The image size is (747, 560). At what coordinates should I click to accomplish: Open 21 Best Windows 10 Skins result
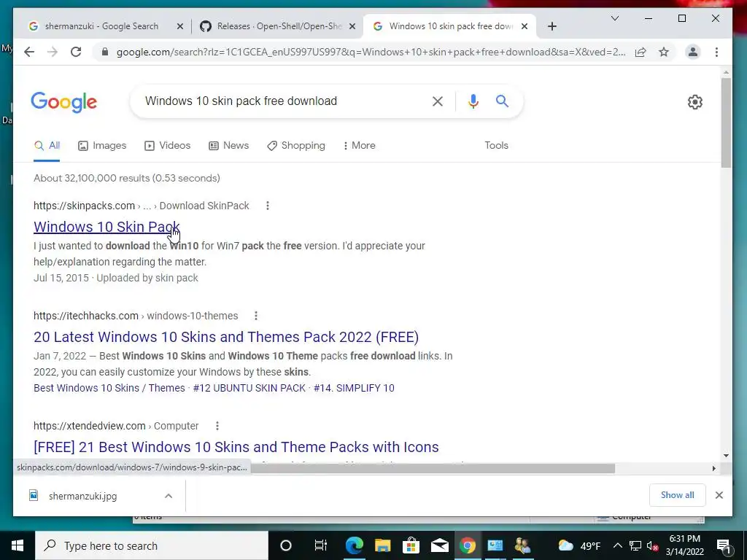tap(236, 447)
